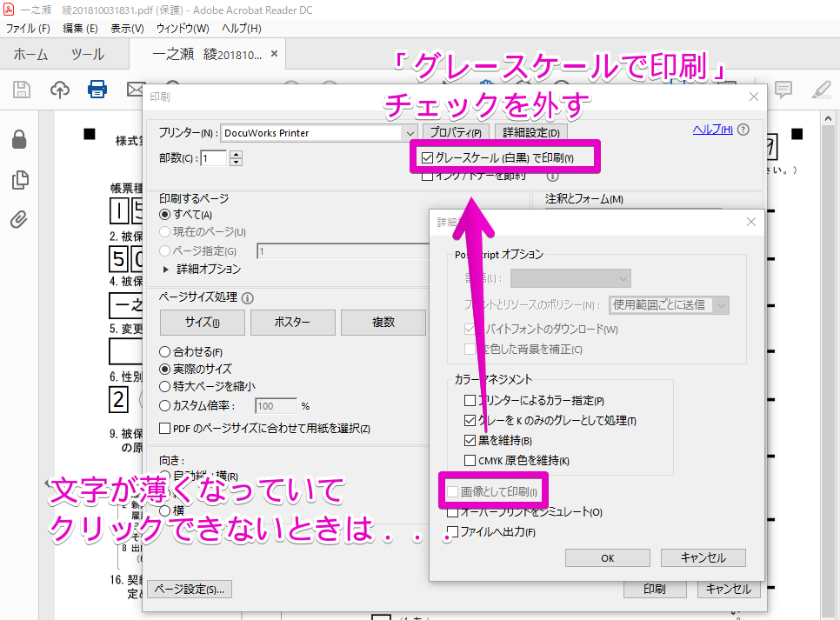The height and width of the screenshot is (620, 840).
Task: Open the attachments paperclip sidebar icon
Action: [x=19, y=219]
